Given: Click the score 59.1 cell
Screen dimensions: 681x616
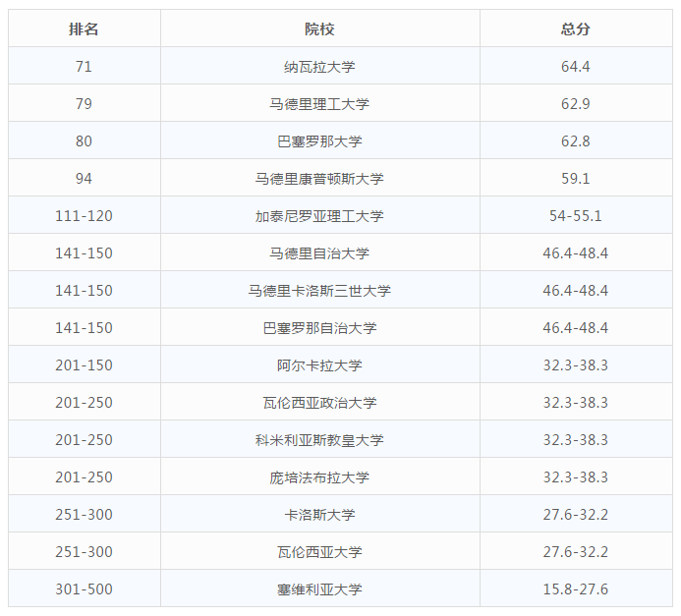Looking at the screenshot, I should tap(576, 179).
